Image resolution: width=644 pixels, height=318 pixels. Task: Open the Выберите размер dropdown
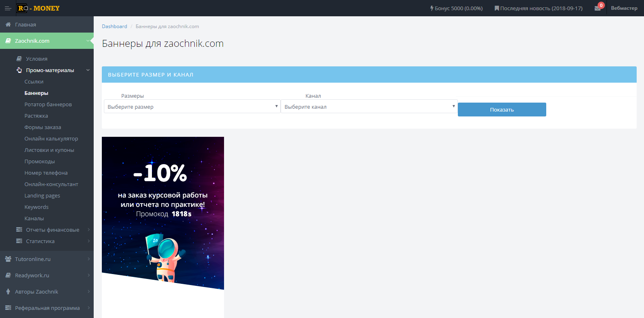click(x=192, y=107)
